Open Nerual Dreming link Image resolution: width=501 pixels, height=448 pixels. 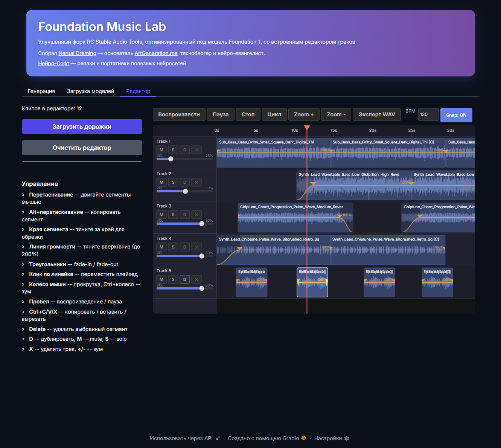pyautogui.click(x=77, y=53)
